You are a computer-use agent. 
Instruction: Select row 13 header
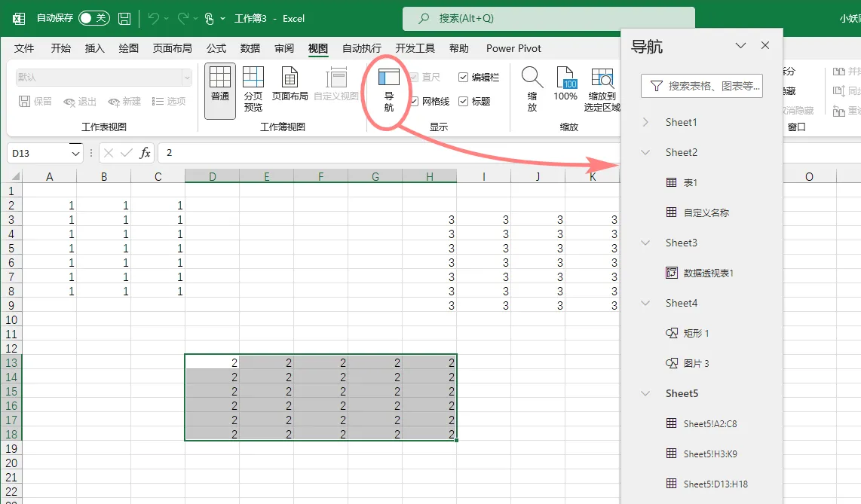[11, 362]
